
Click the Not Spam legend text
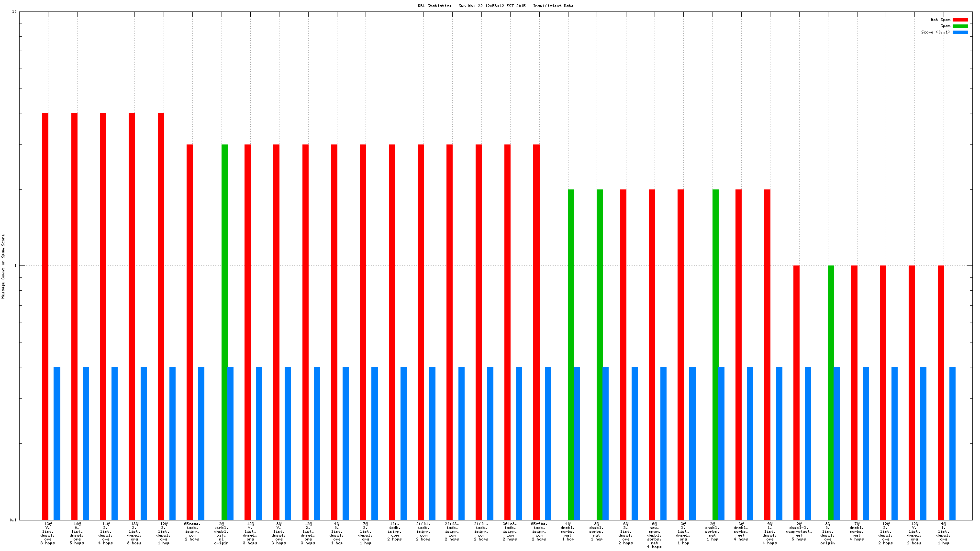pyautogui.click(x=940, y=20)
